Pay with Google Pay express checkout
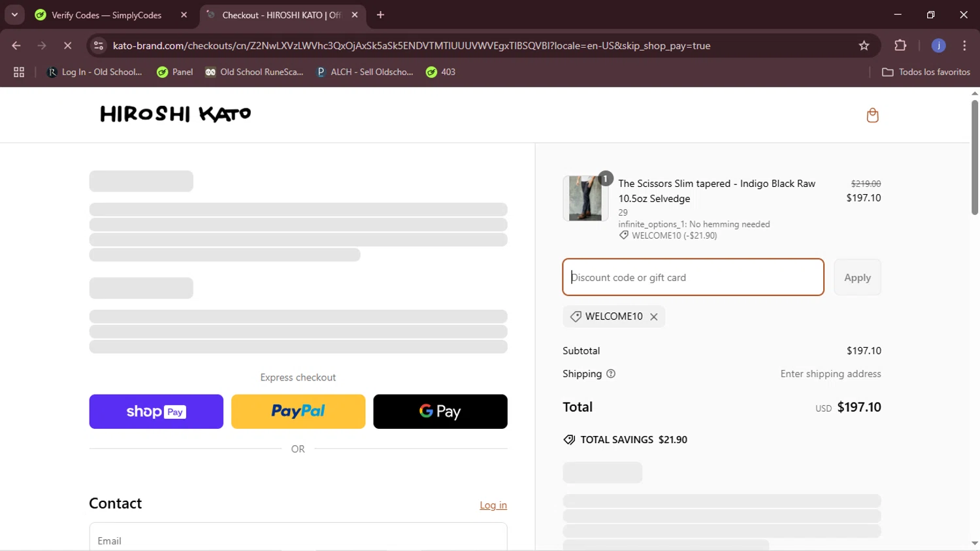This screenshot has width=980, height=551. point(440,412)
